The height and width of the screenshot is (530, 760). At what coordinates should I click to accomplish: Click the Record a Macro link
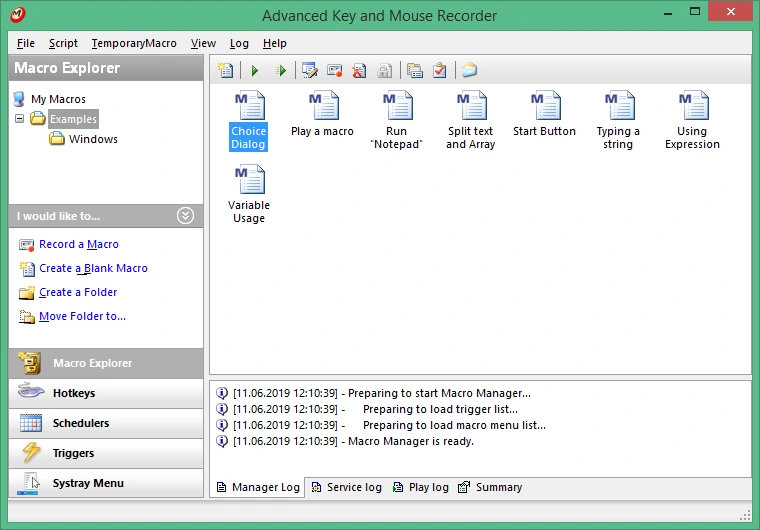click(79, 244)
